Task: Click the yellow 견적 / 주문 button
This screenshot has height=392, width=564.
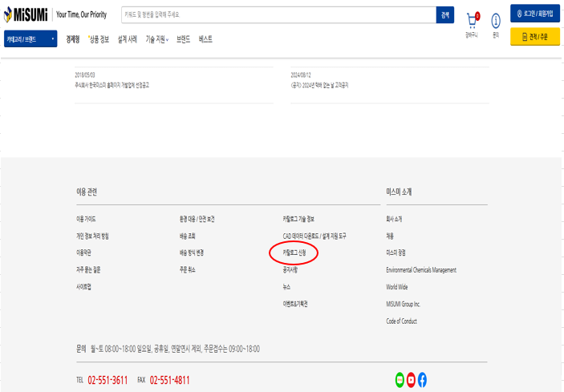Action: pyautogui.click(x=534, y=37)
